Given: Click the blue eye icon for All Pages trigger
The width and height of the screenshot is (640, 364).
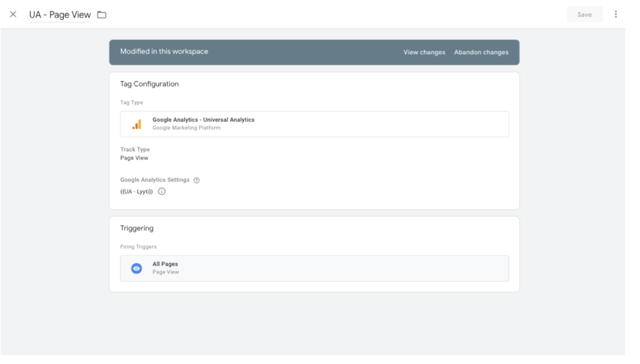Looking at the screenshot, I should (x=137, y=268).
